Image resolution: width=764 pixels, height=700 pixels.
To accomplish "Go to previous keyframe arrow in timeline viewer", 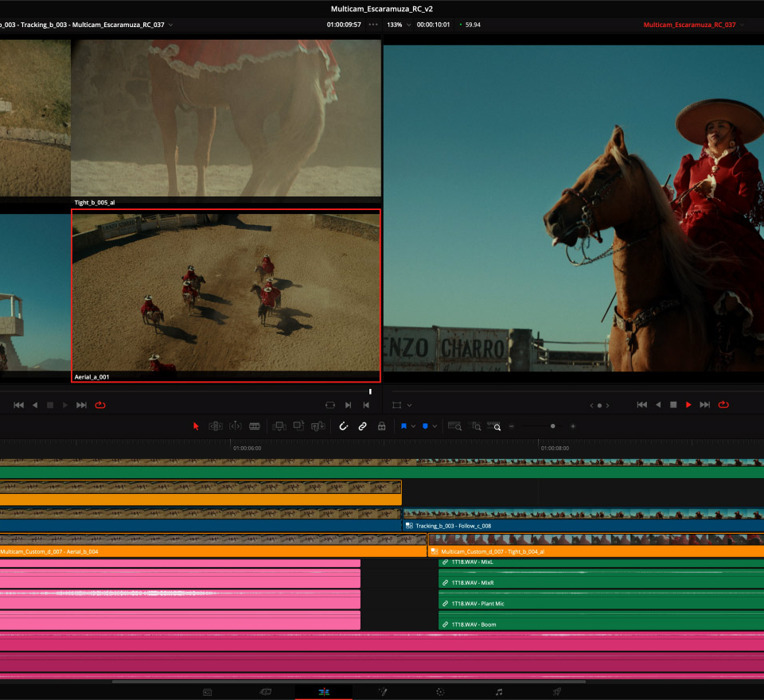I will click(591, 406).
